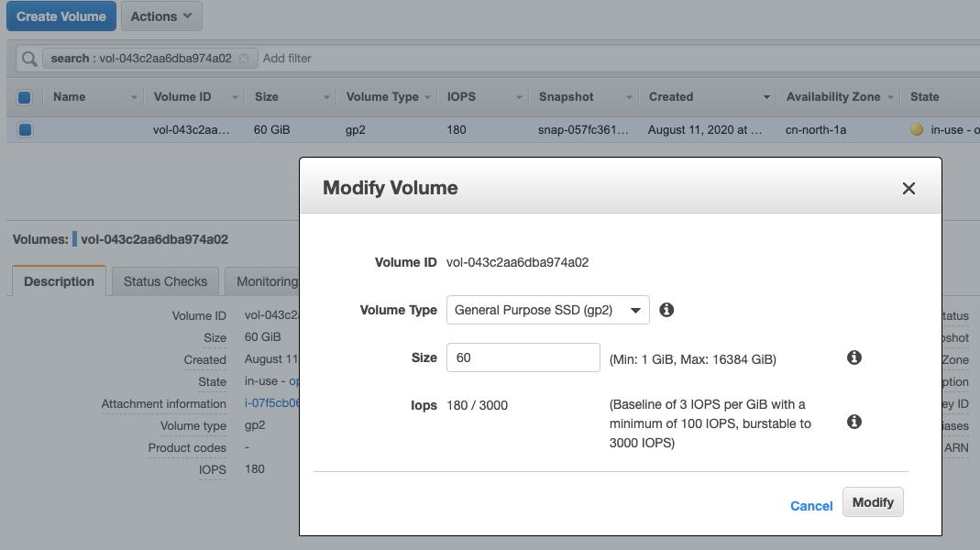Click the cn-north-1a availability zone cell

tap(816, 130)
